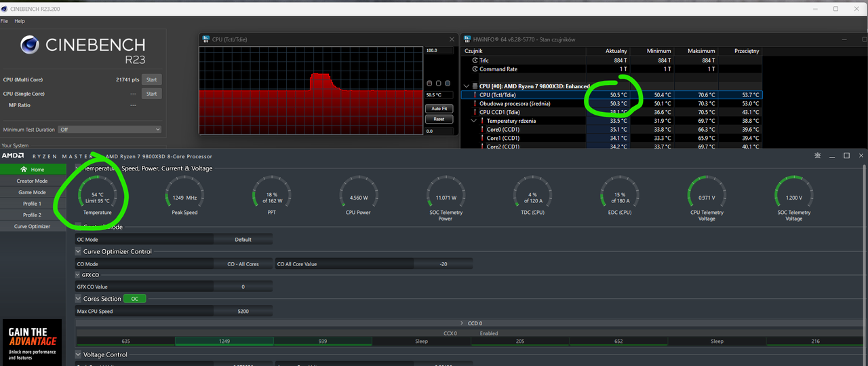Select the Obudowa procesora (średnia) row
Image resolution: width=868 pixels, height=366 pixels.
click(612, 103)
